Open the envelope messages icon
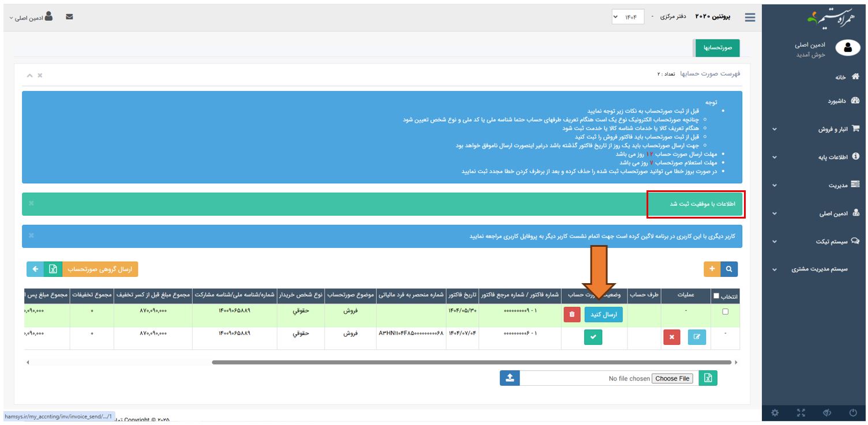 pyautogui.click(x=69, y=17)
